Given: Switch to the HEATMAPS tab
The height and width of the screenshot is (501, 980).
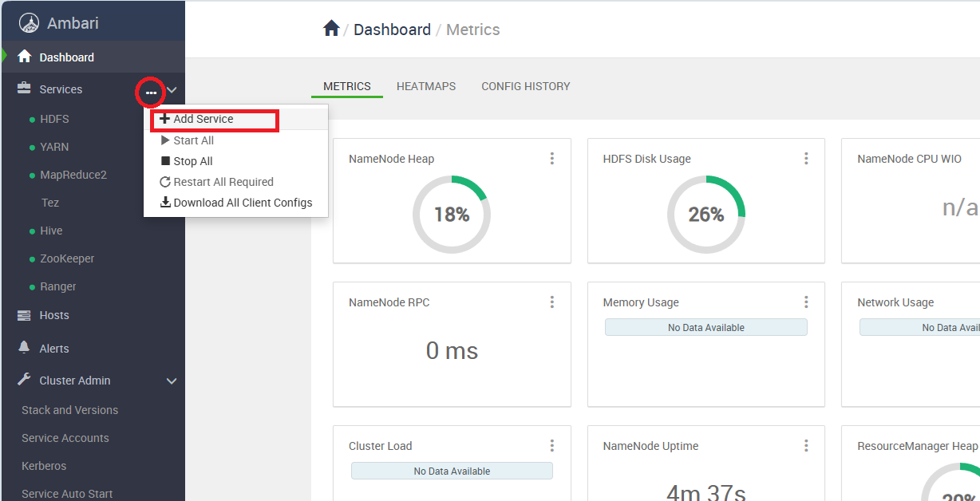Looking at the screenshot, I should 426,86.
